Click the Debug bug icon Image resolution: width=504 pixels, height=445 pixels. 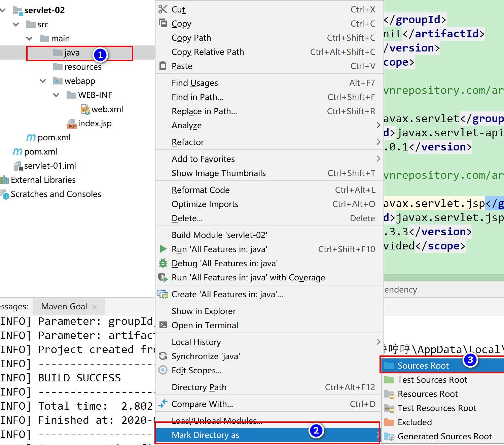coord(163,263)
